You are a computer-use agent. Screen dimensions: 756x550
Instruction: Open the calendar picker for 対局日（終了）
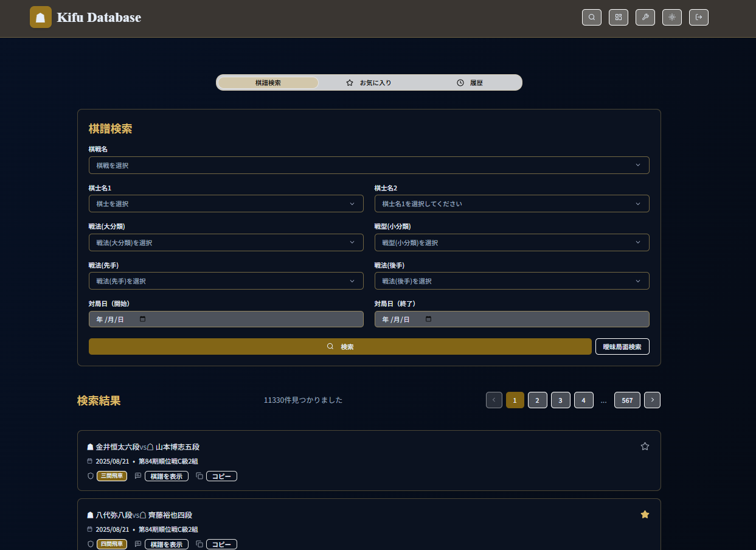pos(429,319)
